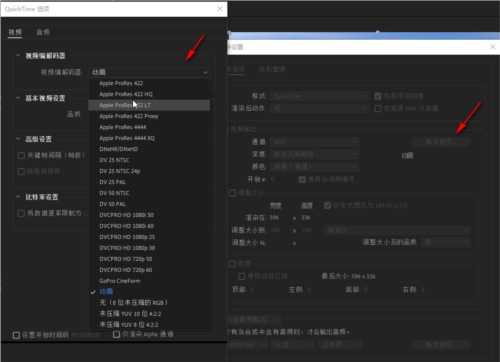This screenshot has width=500, height=362.
Task: Enable 仅渲染 Alpha 通道 checkbox
Action: (x=116, y=334)
